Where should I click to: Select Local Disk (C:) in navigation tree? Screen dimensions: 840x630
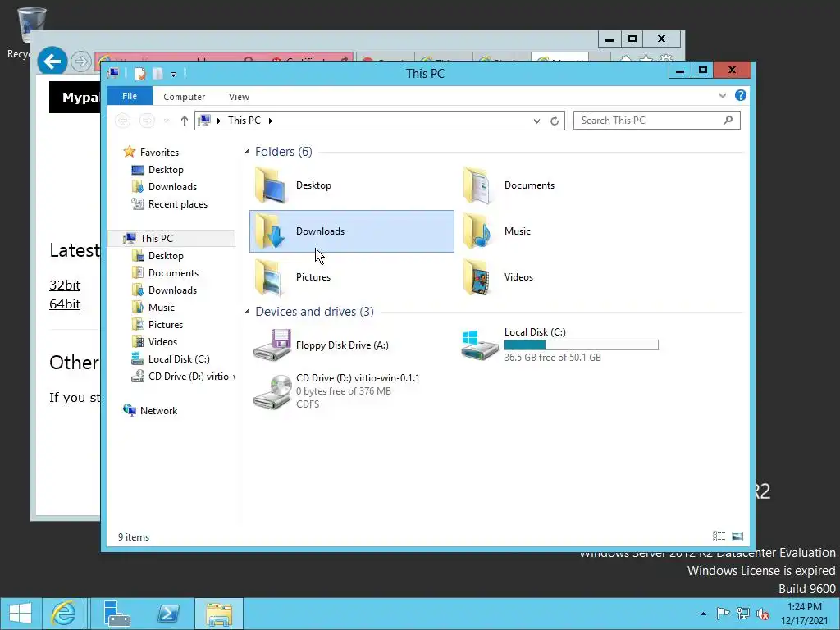pos(178,359)
